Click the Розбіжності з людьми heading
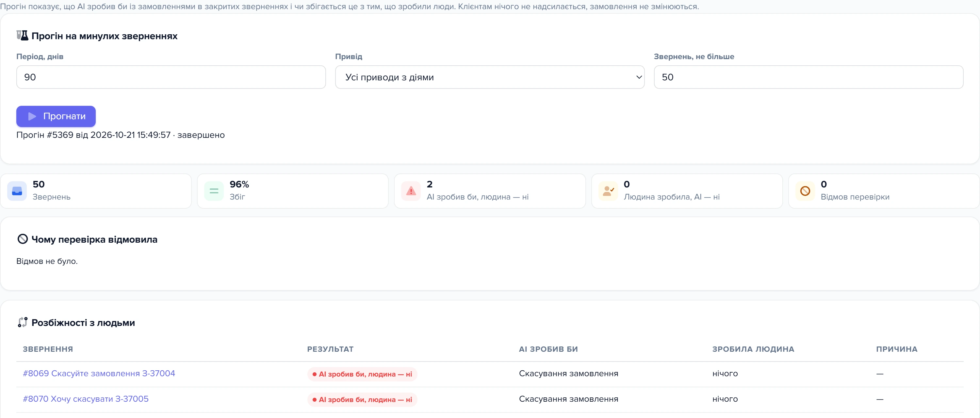 pyautogui.click(x=83, y=323)
